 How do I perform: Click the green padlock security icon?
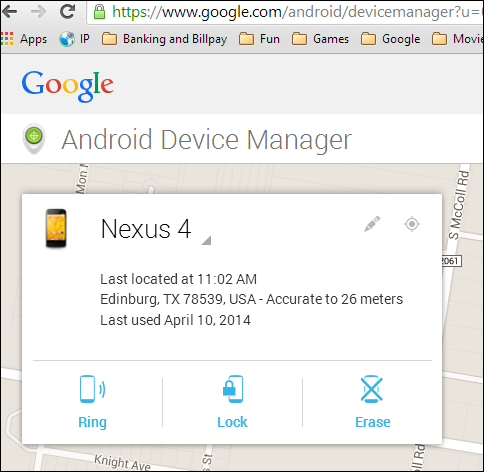pyautogui.click(x=99, y=12)
